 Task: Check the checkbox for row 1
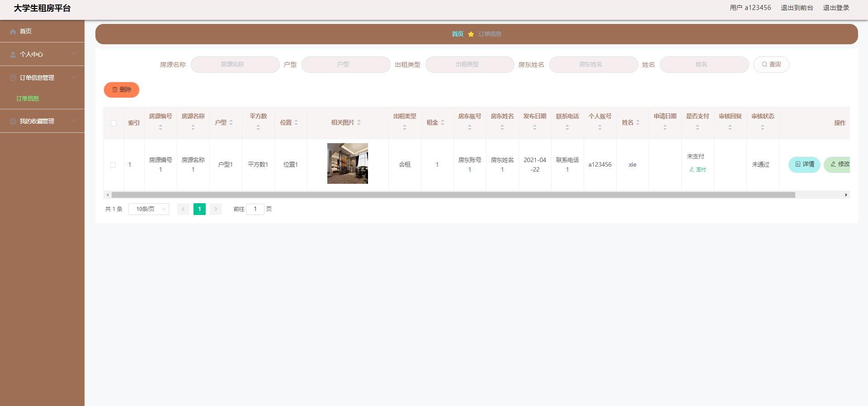tap(113, 165)
